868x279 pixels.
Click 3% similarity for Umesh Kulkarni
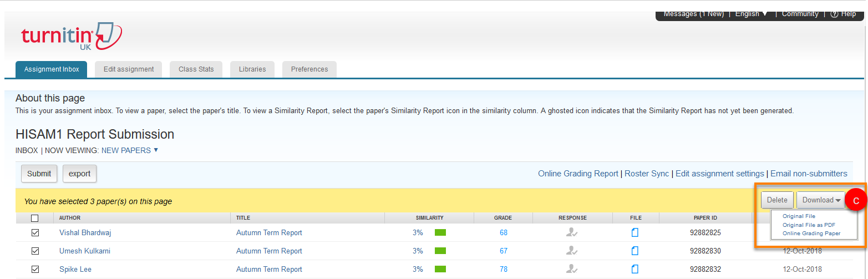(x=418, y=251)
